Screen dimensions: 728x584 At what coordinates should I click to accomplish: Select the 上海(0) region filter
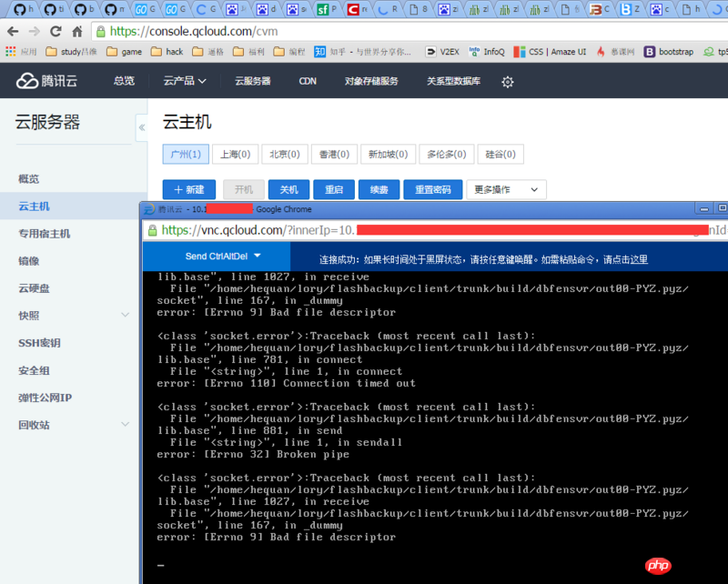(236, 154)
